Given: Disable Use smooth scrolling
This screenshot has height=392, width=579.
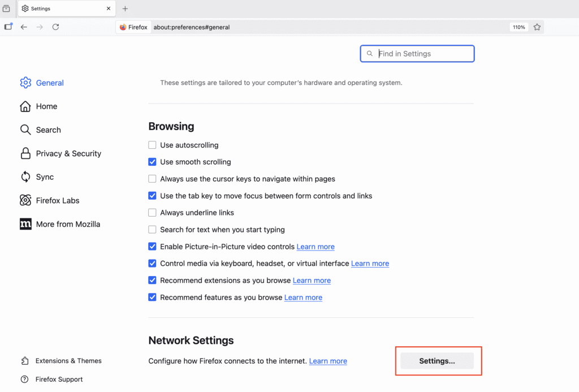Looking at the screenshot, I should (x=152, y=162).
